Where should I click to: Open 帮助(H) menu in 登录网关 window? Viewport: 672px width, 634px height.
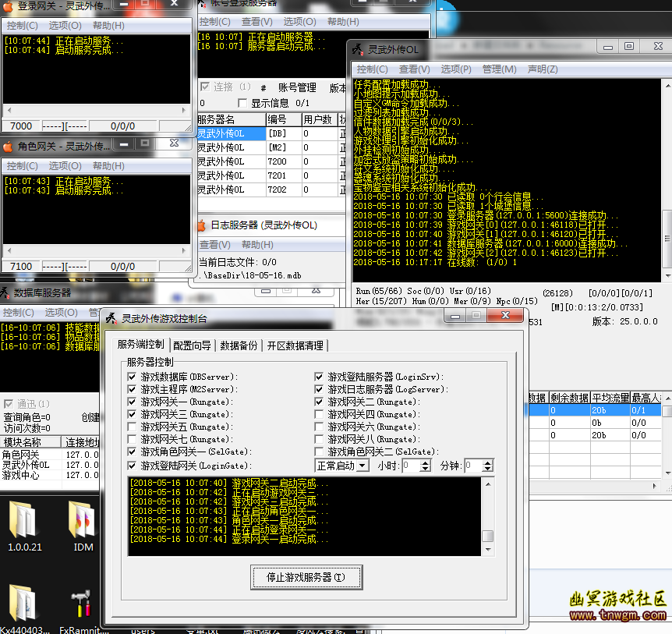pos(108,26)
